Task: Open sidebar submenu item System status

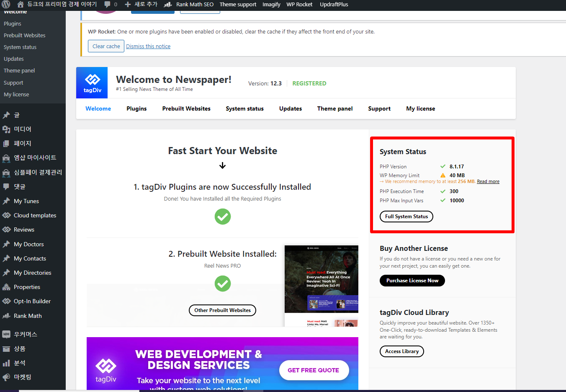Action: [x=20, y=47]
